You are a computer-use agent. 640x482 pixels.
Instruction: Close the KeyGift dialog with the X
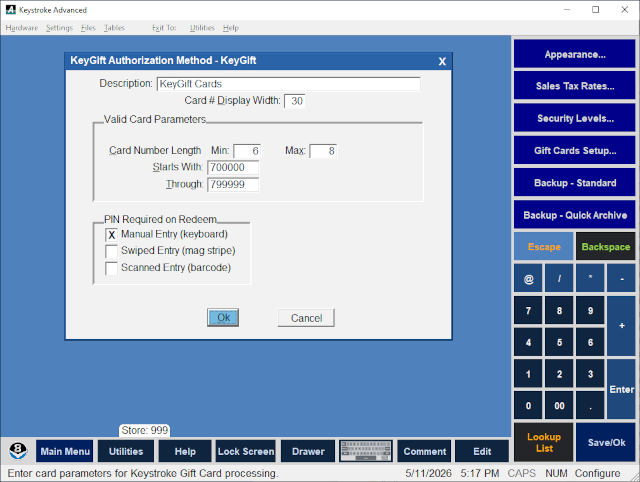pos(442,61)
